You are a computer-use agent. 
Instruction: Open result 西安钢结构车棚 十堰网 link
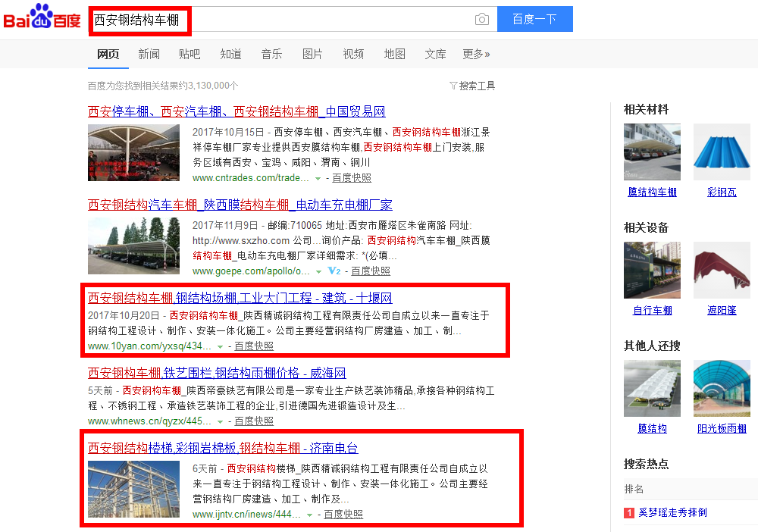(x=240, y=298)
